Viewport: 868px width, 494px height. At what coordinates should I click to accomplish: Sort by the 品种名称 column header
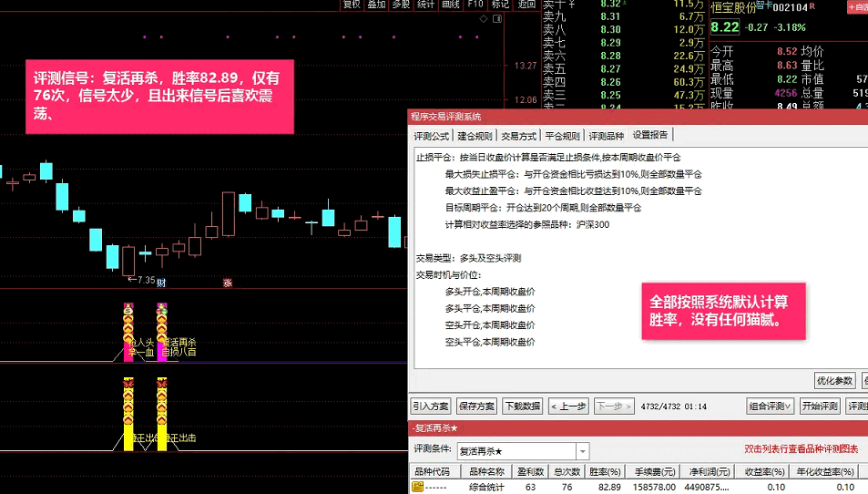(x=486, y=472)
